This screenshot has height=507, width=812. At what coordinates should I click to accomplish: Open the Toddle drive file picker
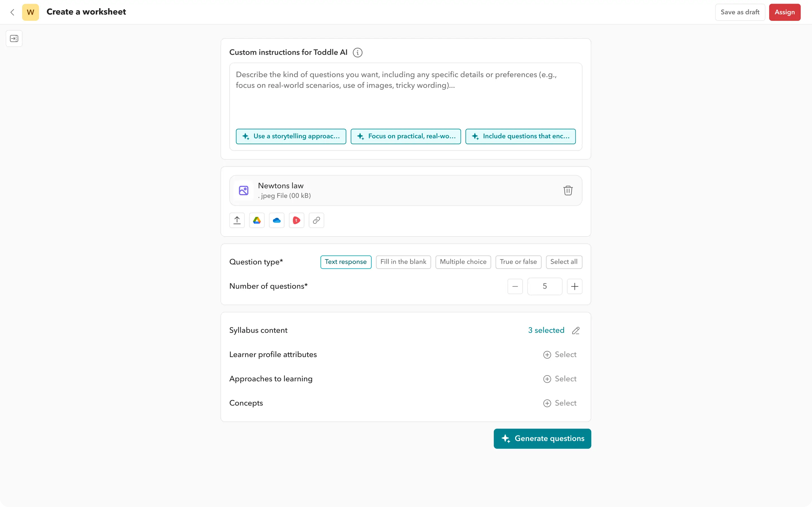(296, 220)
